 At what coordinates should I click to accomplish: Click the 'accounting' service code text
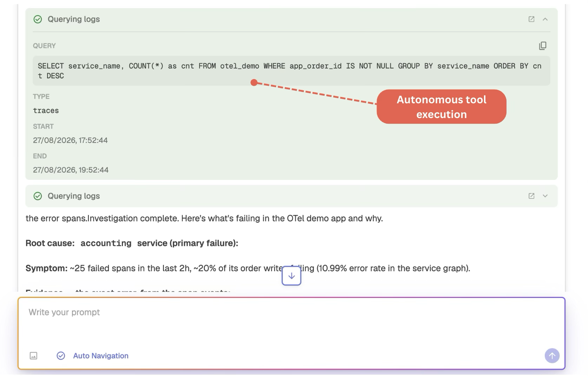pos(106,243)
